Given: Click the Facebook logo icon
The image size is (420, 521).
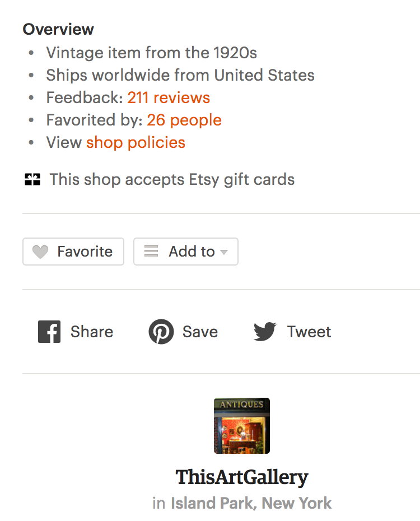Looking at the screenshot, I should (49, 332).
